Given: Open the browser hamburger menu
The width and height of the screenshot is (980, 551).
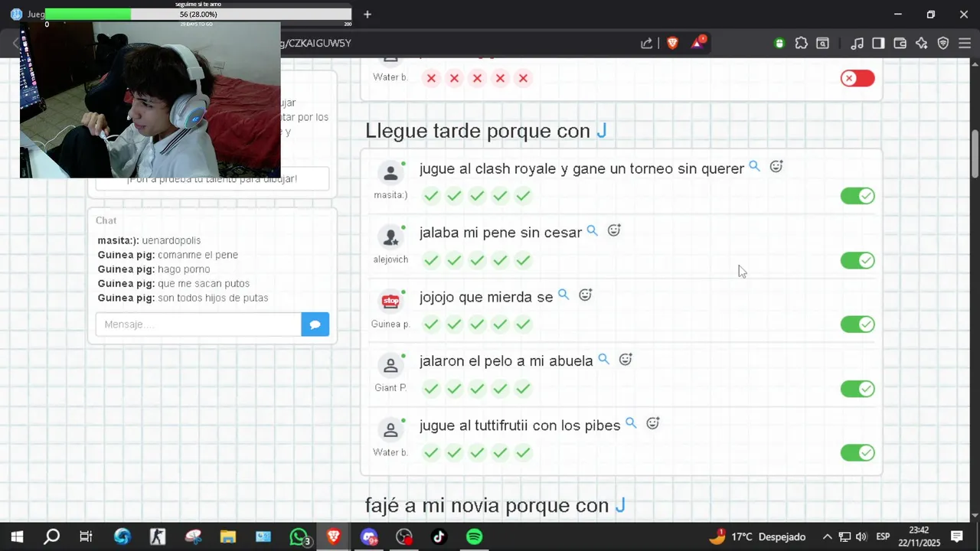Looking at the screenshot, I should coord(965,44).
